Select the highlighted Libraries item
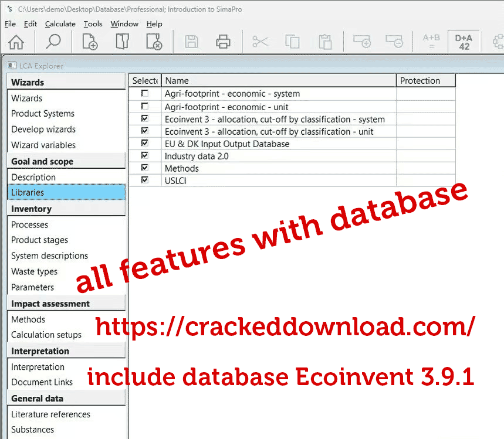The image size is (504, 439). [66, 192]
